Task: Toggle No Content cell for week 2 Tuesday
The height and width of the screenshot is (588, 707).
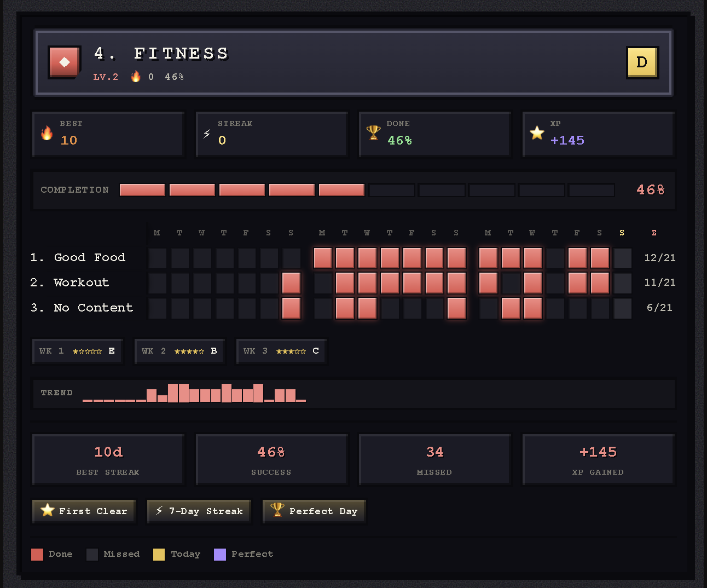Action: (x=345, y=308)
